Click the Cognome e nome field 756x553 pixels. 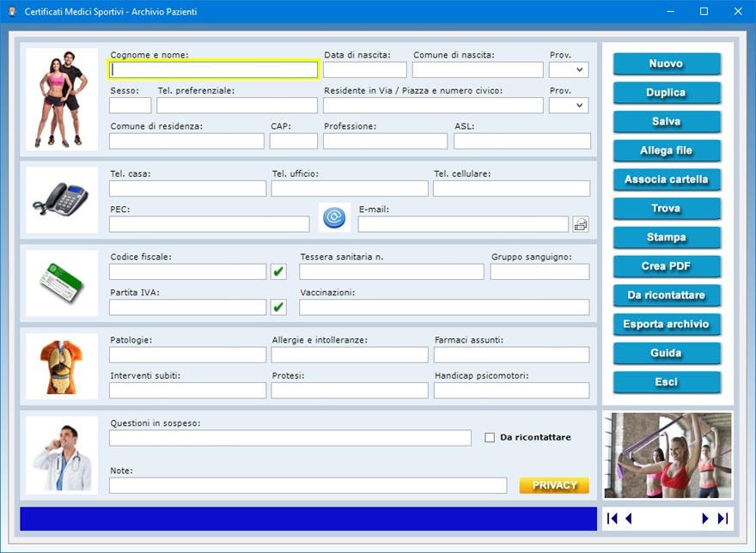213,70
